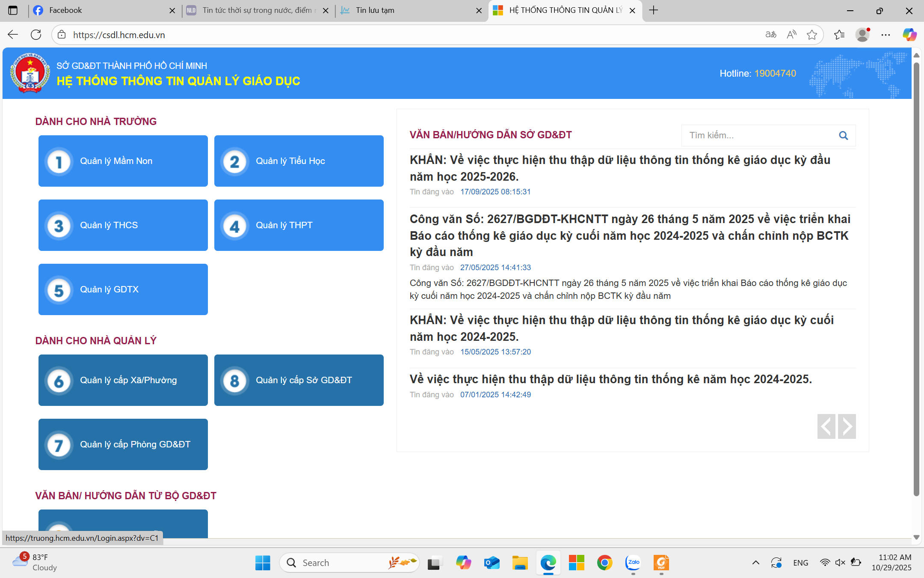
Task: Open the Copilot icon in Edge toolbar
Action: tap(909, 35)
